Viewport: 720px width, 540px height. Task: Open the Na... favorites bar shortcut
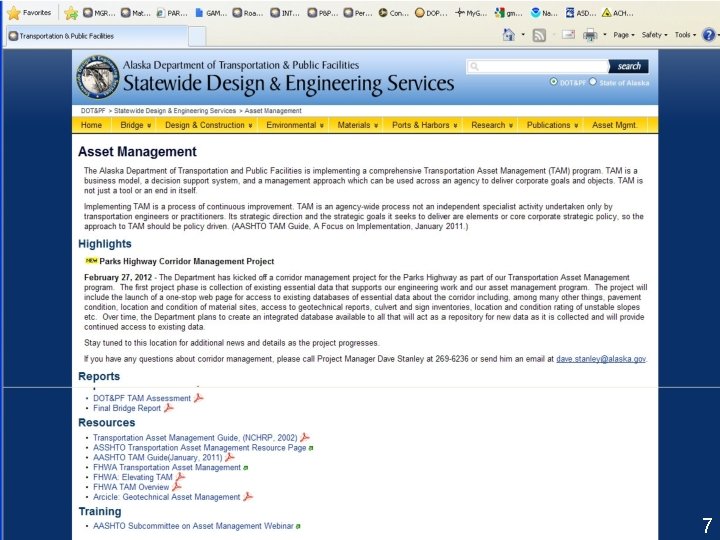click(x=544, y=13)
